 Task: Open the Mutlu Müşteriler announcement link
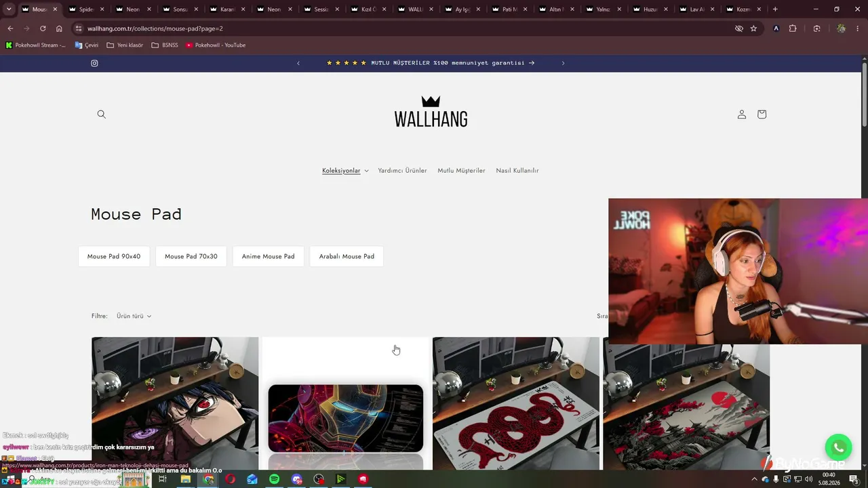coord(431,63)
